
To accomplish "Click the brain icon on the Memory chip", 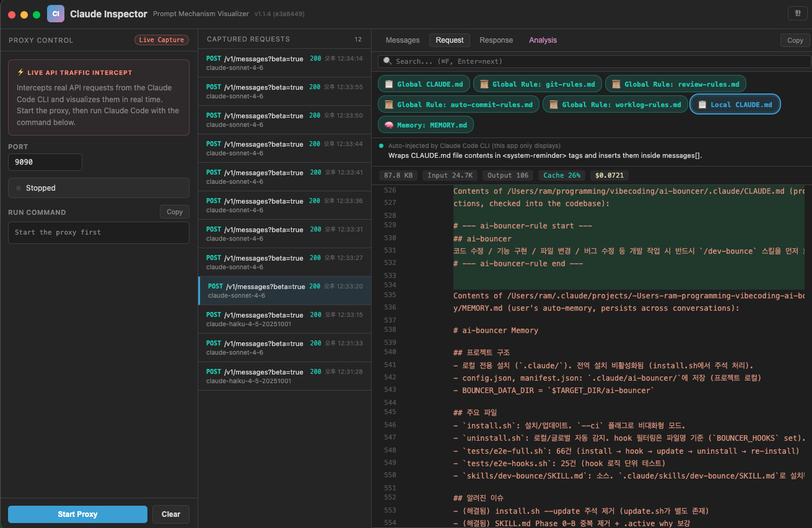I will [x=389, y=125].
